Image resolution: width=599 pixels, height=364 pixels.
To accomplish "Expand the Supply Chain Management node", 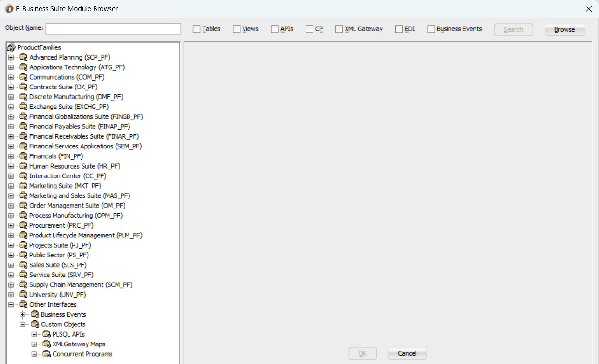I will tap(11, 285).
